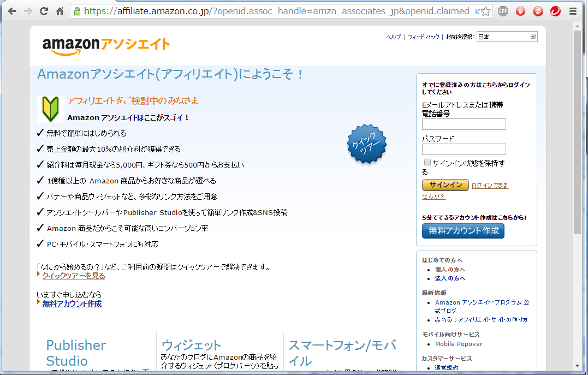The height and width of the screenshot is (375, 588).
Task: Click the text 無料で簡単にはじめられる
Action: coord(87,134)
